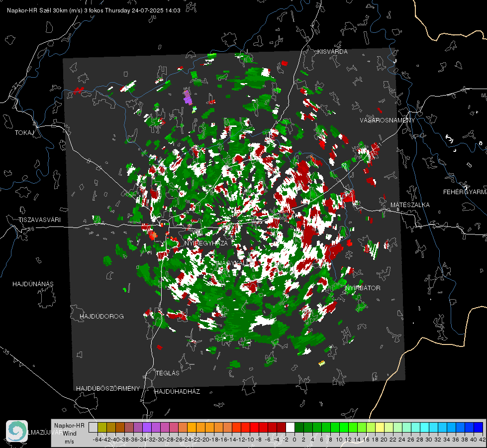Click the FEHÉRGYARMAT label at right edge

click(465, 192)
